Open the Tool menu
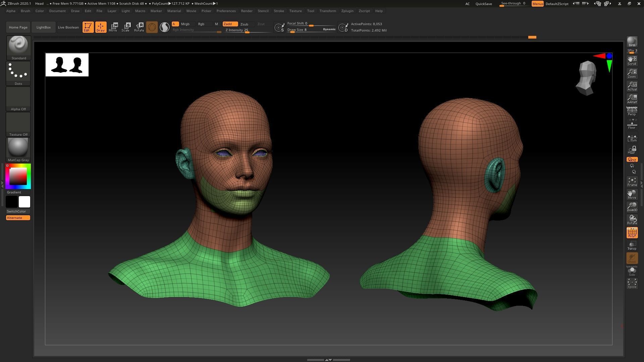This screenshot has height=362, width=644. click(x=311, y=11)
